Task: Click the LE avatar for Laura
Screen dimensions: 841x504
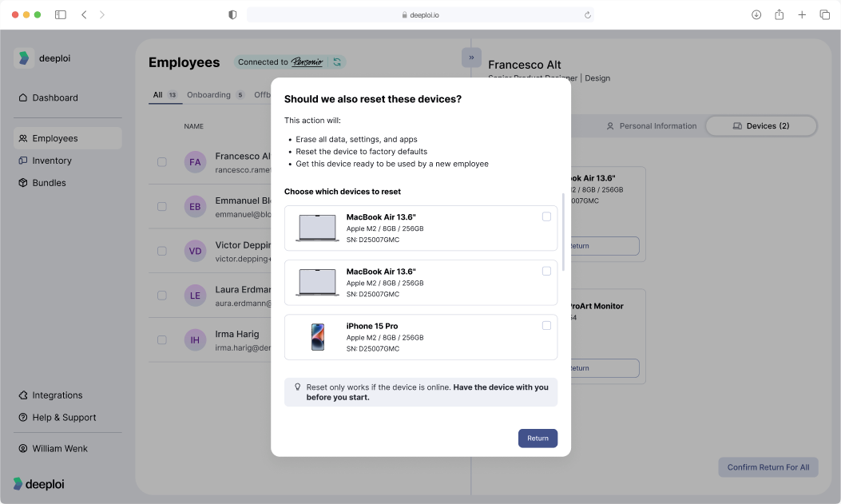Action: pos(195,296)
